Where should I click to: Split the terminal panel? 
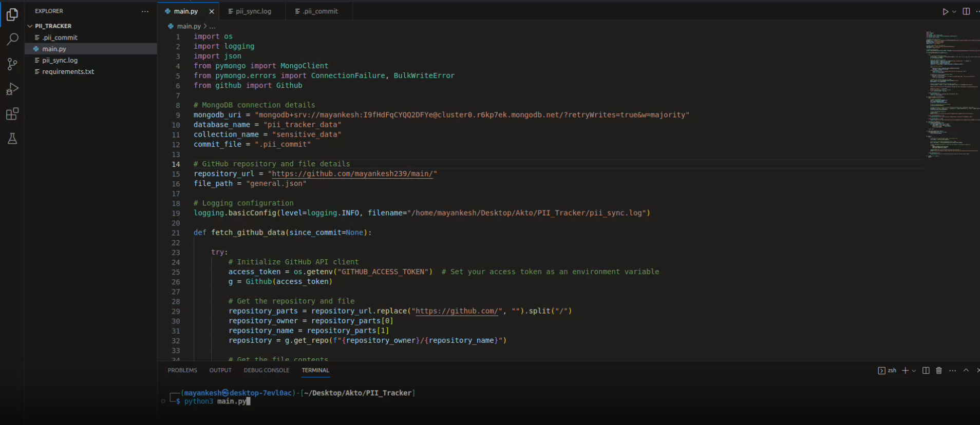(x=926, y=371)
